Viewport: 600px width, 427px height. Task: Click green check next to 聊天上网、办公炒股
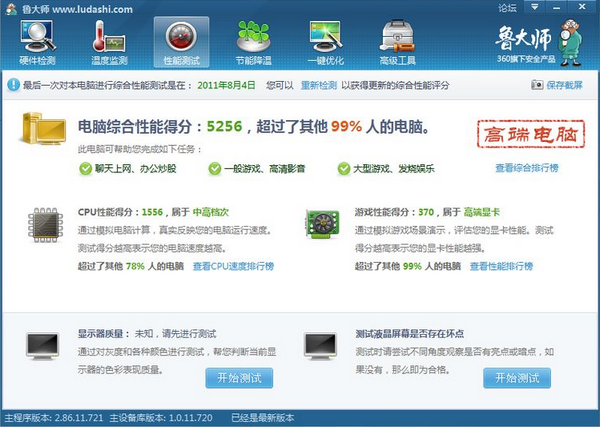click(x=85, y=168)
